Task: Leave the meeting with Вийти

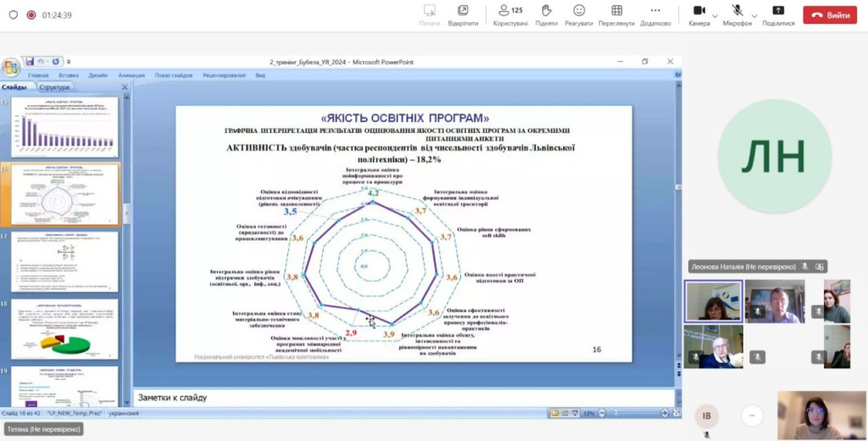Action: (x=830, y=15)
